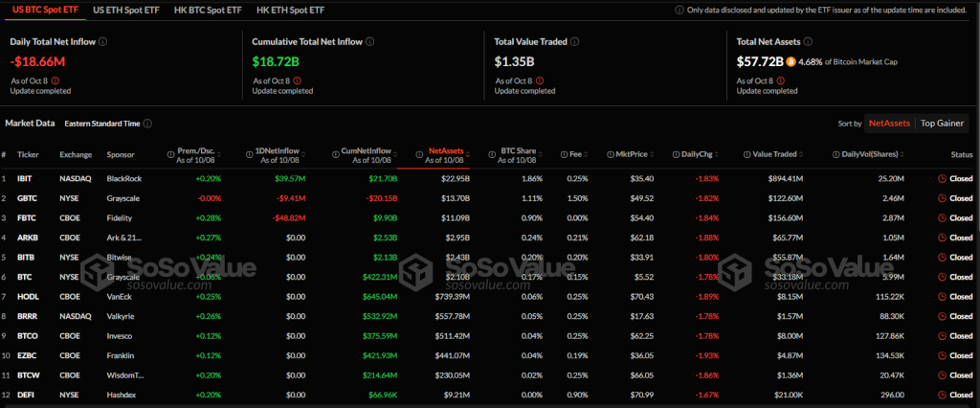This screenshot has width=980, height=408.
Task: Click the closed clock icon in IBIT row
Action: pos(943,178)
